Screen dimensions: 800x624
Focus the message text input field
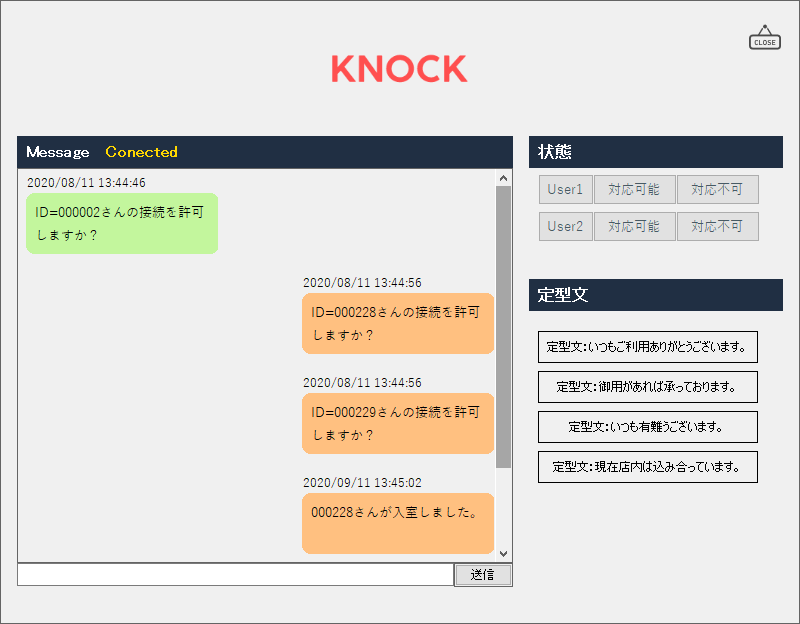click(x=235, y=575)
